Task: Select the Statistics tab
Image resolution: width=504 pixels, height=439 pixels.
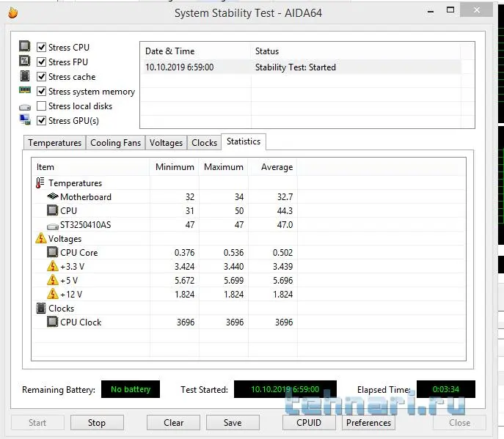Action: coord(244,141)
